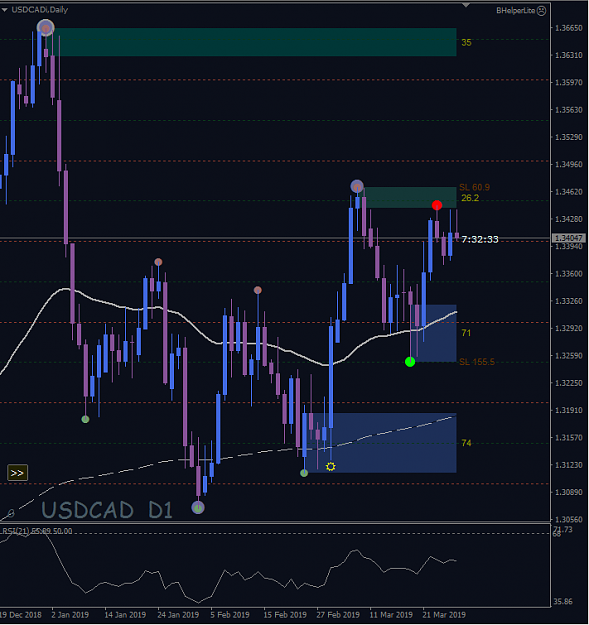Select the blue demand zone labeled 74
The width and height of the screenshot is (589, 625).
381,443
